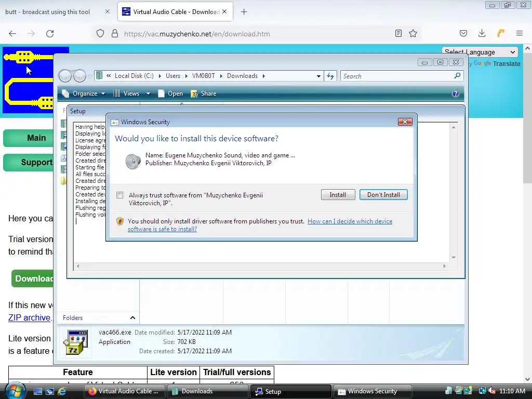This screenshot has width=532, height=399.
Task: Switch to Downloads taskbar item
Action: [x=208, y=391]
